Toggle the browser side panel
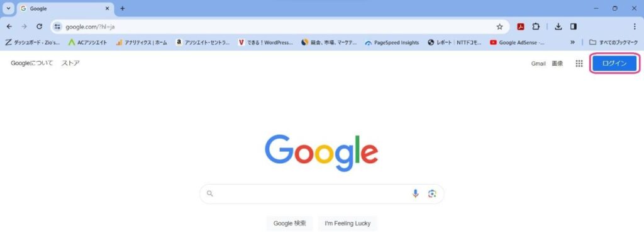Screen dimensions: 644x252 pyautogui.click(x=574, y=26)
